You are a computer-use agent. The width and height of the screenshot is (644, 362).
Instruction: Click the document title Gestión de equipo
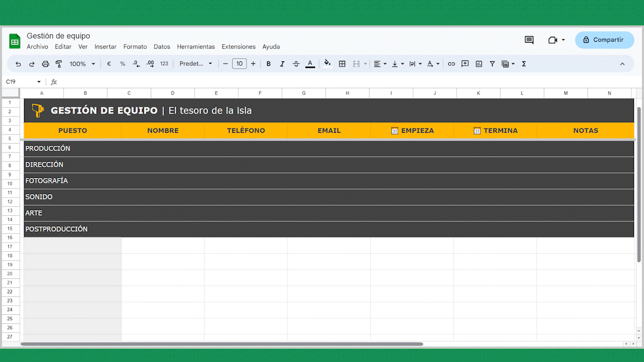click(x=58, y=36)
